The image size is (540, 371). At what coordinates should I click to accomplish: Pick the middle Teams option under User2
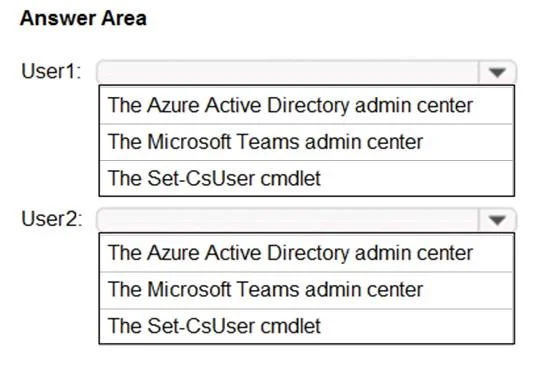pos(307,290)
